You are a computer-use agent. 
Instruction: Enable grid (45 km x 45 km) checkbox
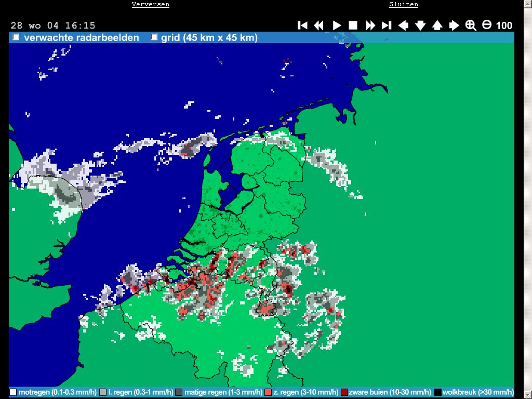(154, 37)
